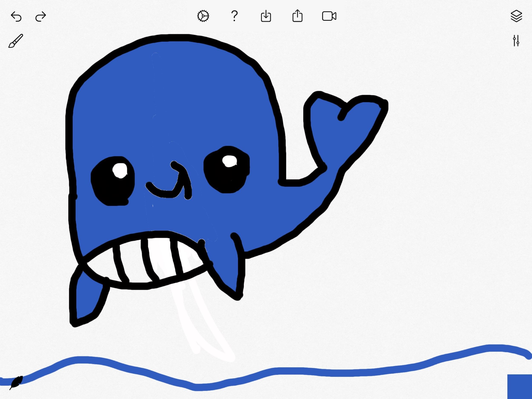The image size is (532, 399).
Task: Open brush adjustment sliders icon
Action: coord(516,41)
